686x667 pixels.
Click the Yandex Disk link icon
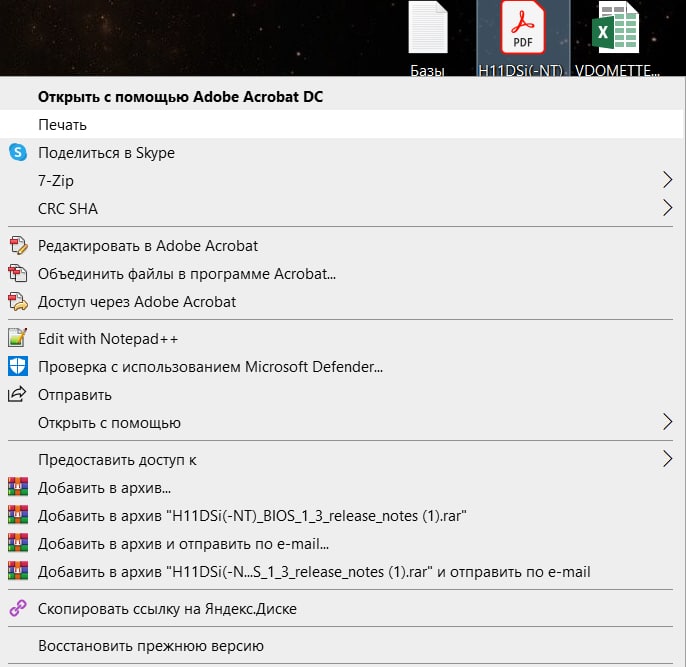click(x=18, y=608)
